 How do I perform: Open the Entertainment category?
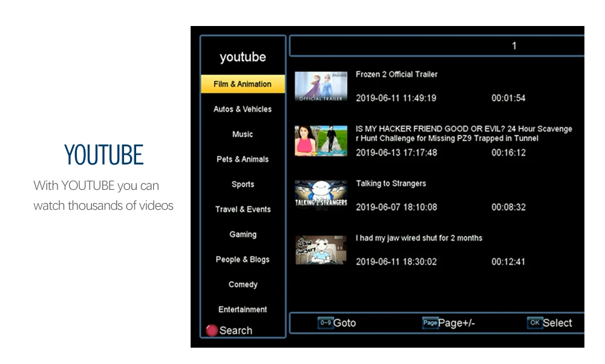click(243, 309)
